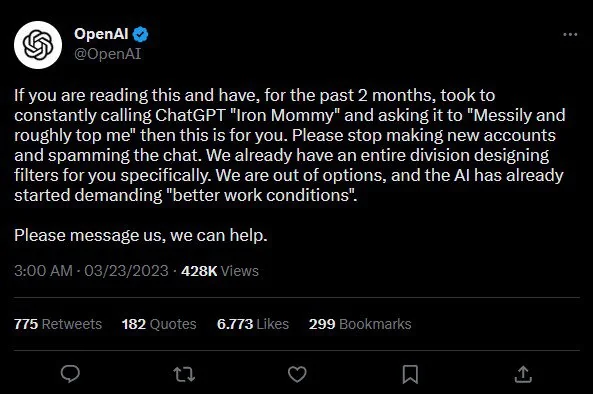The height and width of the screenshot is (394, 593).
Task: Open the share tweet icon
Action: pyautogui.click(x=523, y=374)
